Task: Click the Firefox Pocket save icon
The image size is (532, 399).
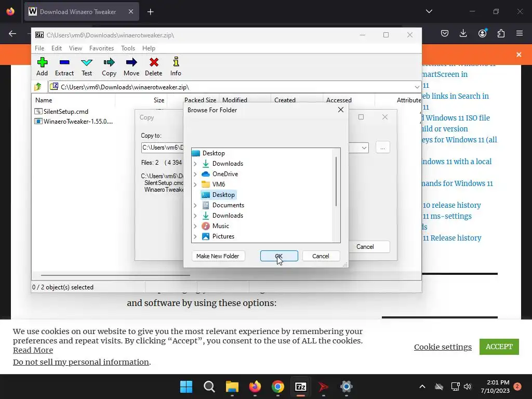Action: (445, 33)
